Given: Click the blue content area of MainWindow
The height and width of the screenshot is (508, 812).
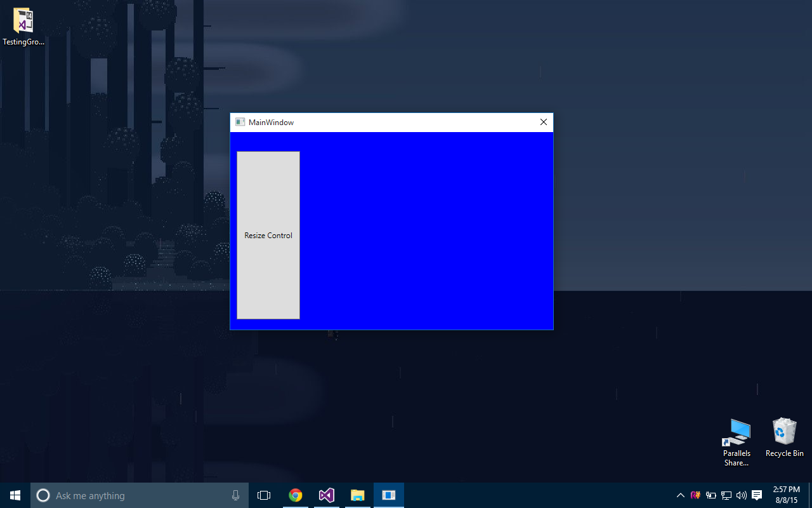Looking at the screenshot, I should (425, 229).
